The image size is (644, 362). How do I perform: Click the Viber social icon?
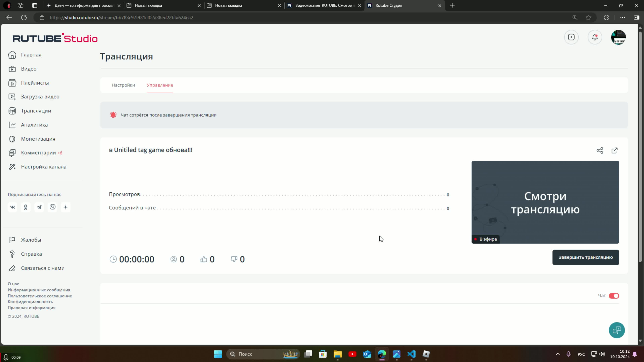pyautogui.click(x=52, y=207)
